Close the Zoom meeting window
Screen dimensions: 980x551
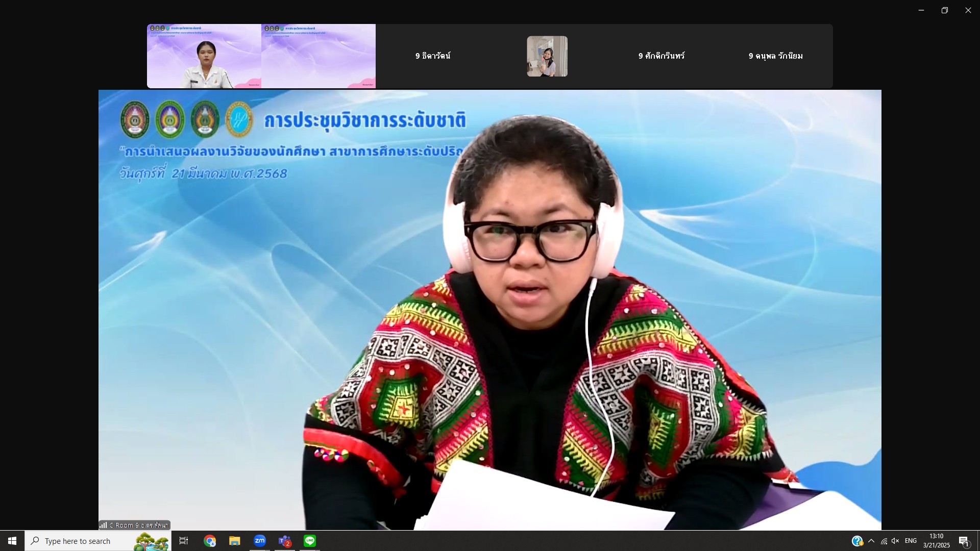[x=968, y=10]
